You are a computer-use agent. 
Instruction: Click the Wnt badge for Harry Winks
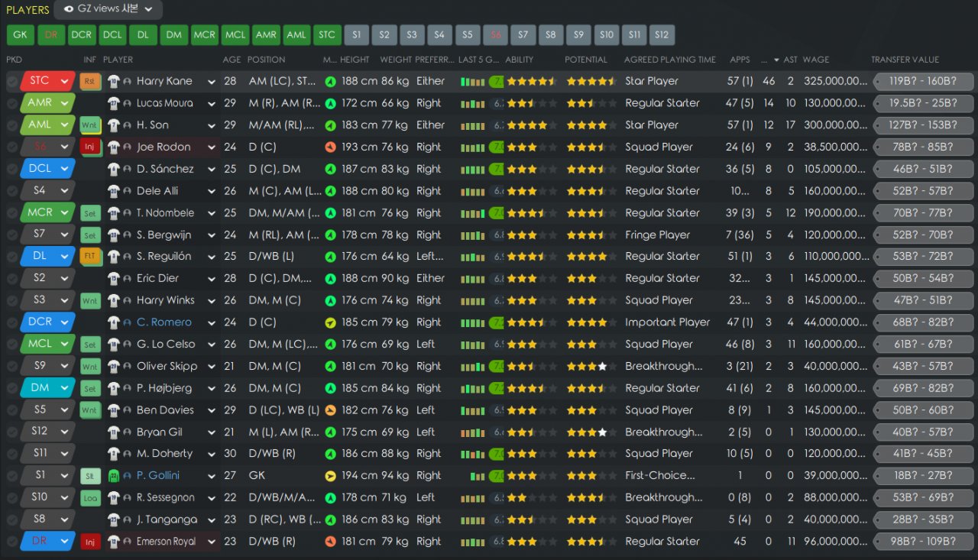point(90,301)
